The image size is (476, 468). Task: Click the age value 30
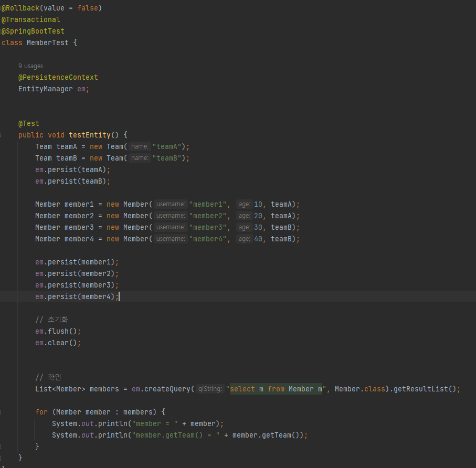[x=258, y=227]
